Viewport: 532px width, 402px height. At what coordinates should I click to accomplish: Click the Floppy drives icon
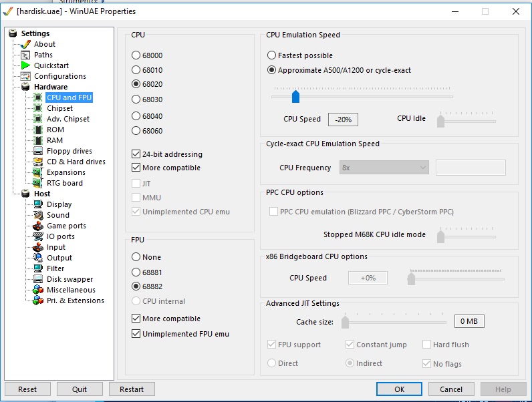(38, 151)
